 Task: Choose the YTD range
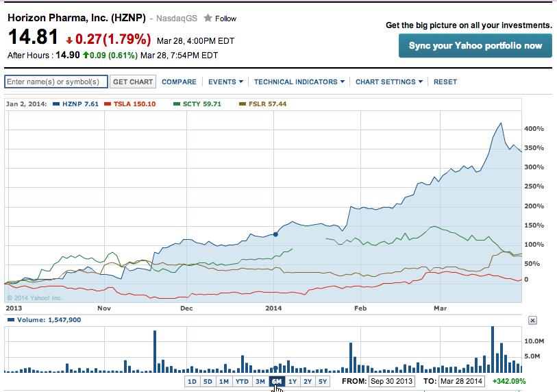point(243,381)
